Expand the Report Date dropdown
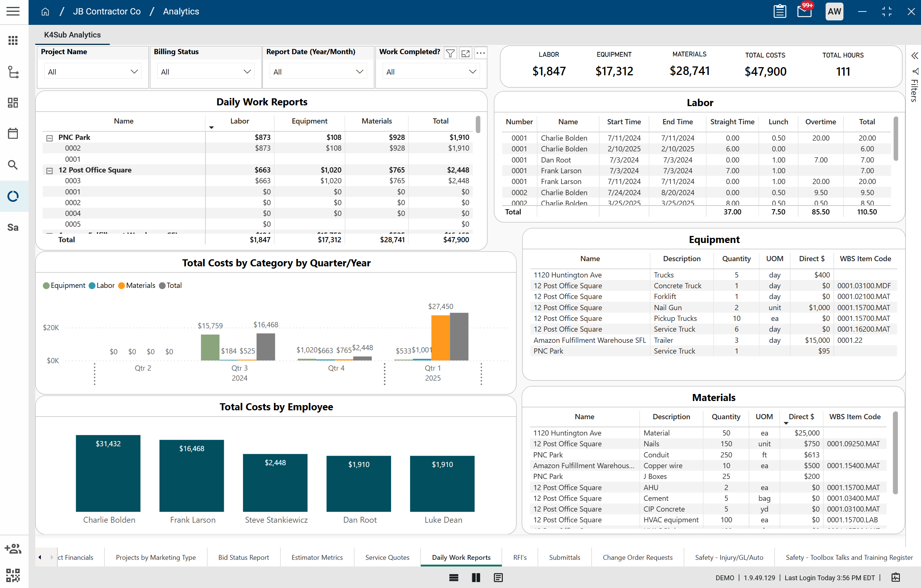 tap(318, 72)
